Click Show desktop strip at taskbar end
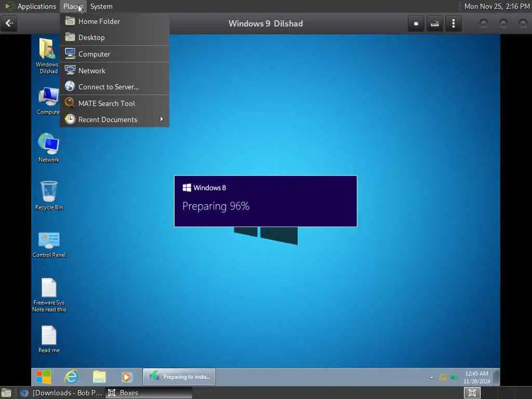The image size is (532, 399). click(496, 377)
